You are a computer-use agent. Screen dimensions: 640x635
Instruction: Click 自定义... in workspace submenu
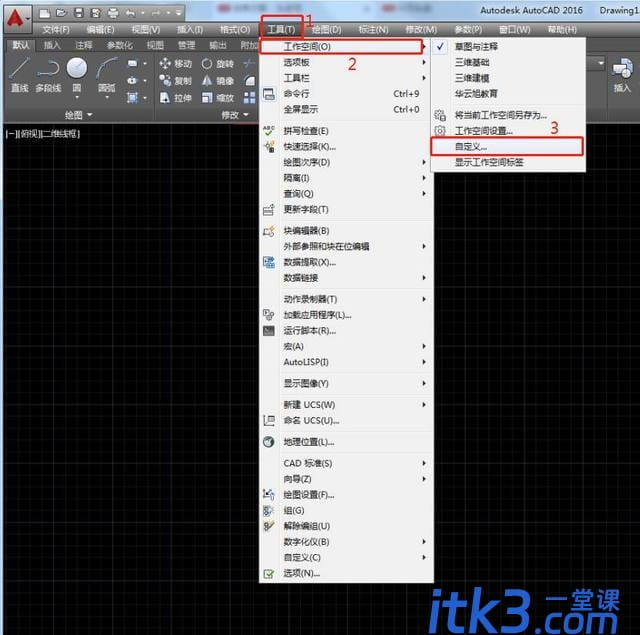(x=507, y=147)
